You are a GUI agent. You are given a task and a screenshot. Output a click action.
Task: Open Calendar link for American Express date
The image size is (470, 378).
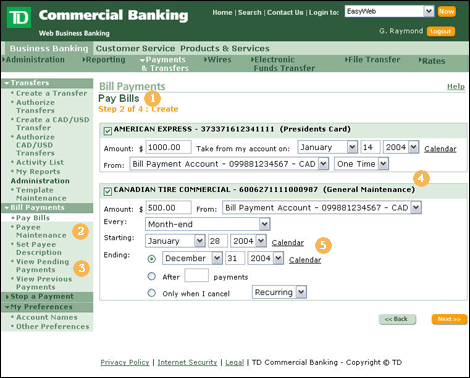(x=440, y=149)
